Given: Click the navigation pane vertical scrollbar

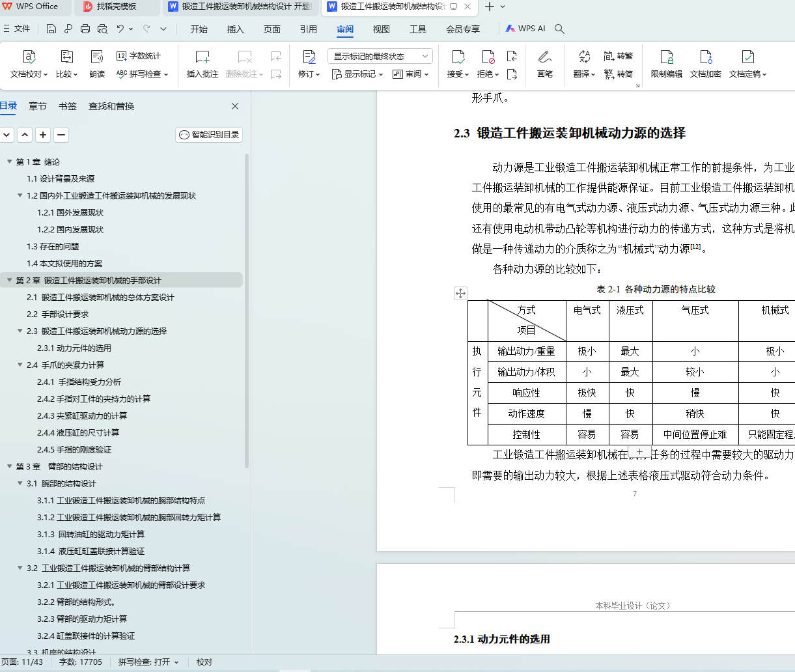Looking at the screenshot, I should tap(247, 311).
